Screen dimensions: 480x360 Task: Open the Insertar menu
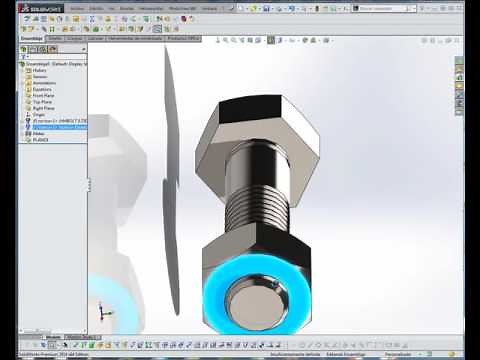click(x=127, y=9)
